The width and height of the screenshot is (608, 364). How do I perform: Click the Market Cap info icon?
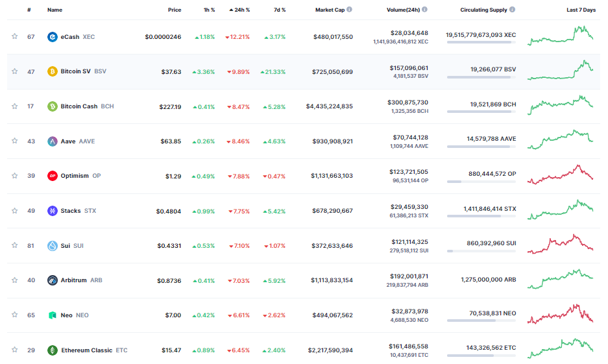click(x=349, y=10)
